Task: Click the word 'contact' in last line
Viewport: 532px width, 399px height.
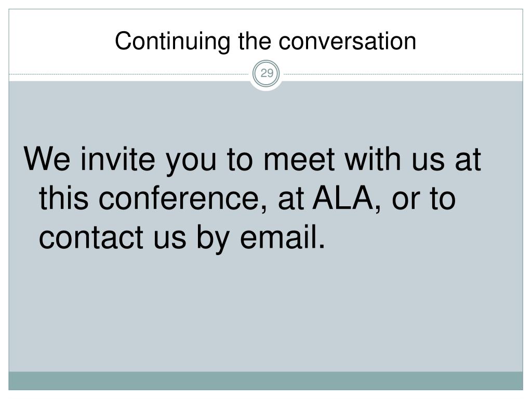Action: tap(91, 237)
